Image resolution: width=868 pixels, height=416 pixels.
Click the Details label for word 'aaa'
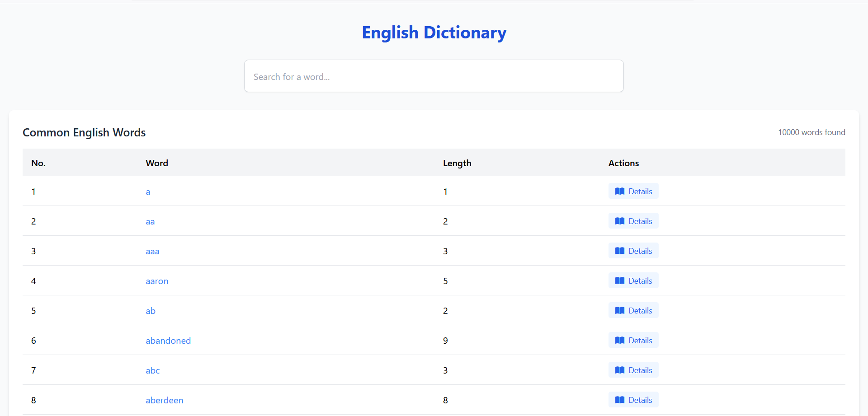(x=640, y=251)
